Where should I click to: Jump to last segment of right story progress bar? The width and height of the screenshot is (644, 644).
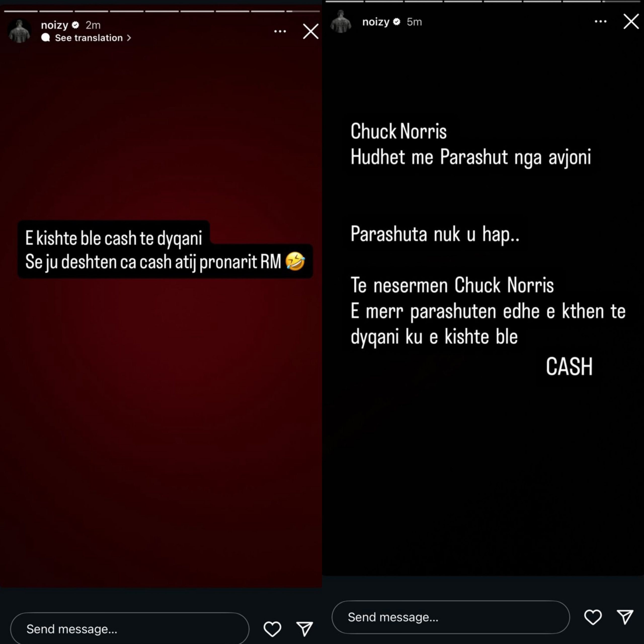621,1
